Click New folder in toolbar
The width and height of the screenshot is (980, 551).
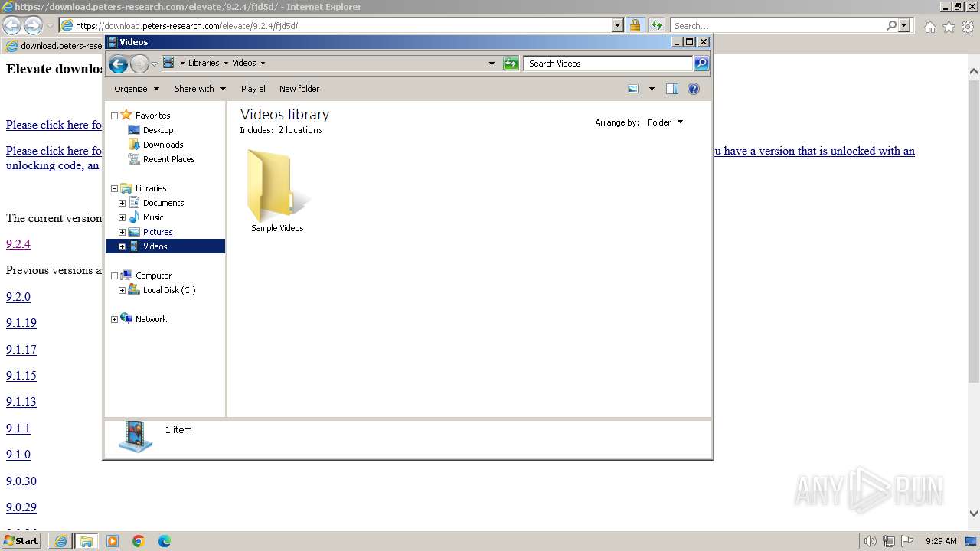(x=299, y=89)
